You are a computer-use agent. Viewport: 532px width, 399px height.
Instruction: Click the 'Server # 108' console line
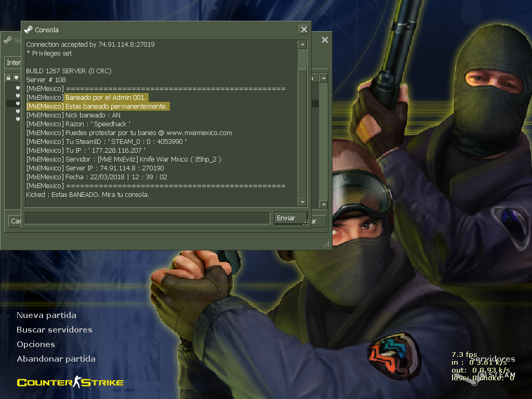pyautogui.click(x=46, y=79)
